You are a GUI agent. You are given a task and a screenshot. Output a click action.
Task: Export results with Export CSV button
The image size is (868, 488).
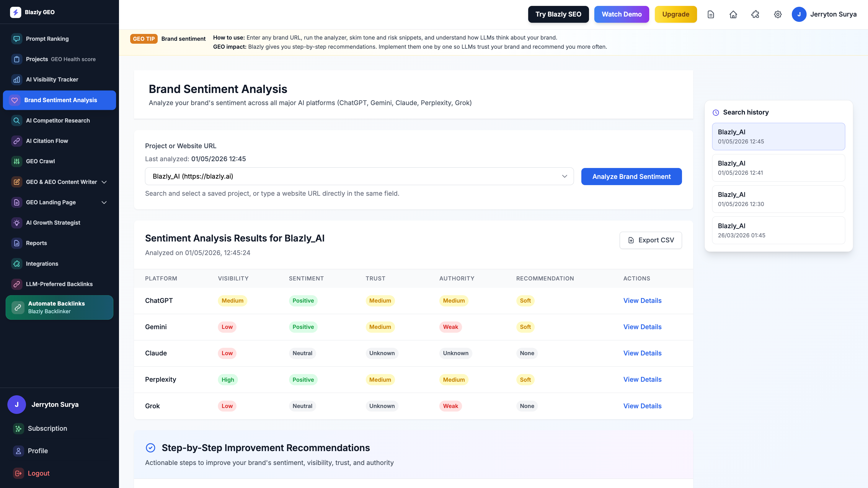coord(651,240)
